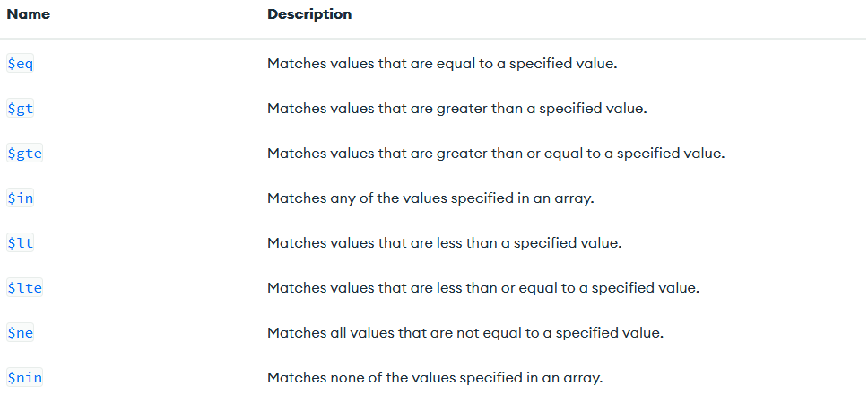Open the $lt operator link
The width and height of the screenshot is (868, 395).
21,244
